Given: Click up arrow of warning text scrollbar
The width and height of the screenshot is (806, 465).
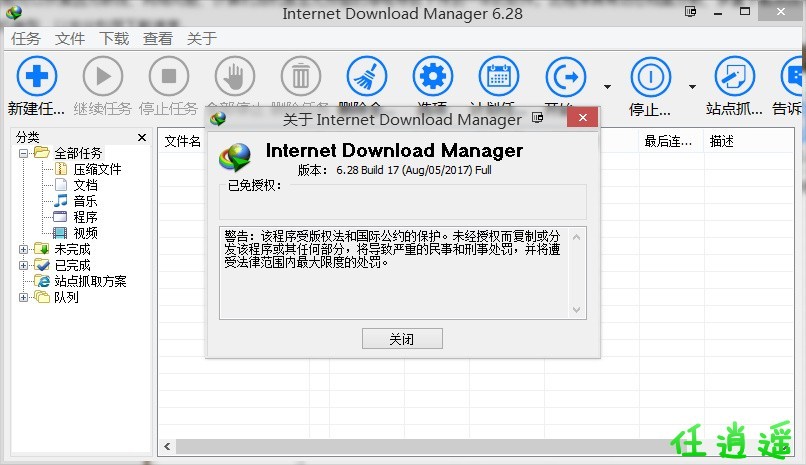Looking at the screenshot, I should 576,237.
